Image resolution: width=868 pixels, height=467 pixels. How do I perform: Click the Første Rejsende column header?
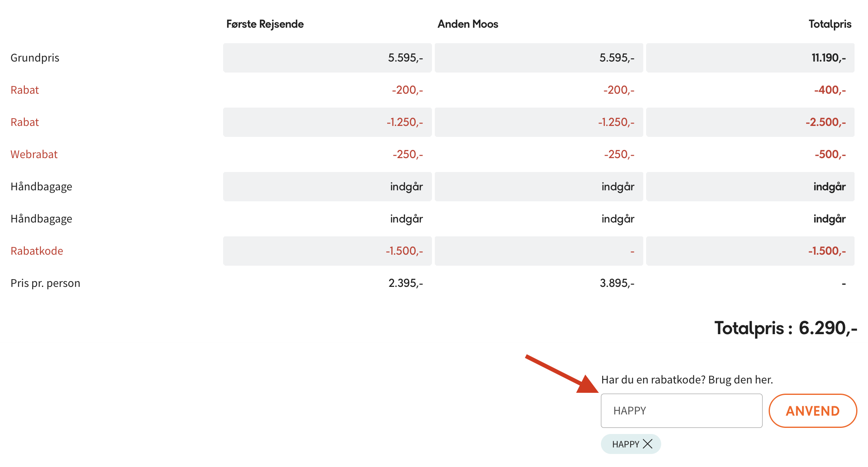(x=265, y=24)
